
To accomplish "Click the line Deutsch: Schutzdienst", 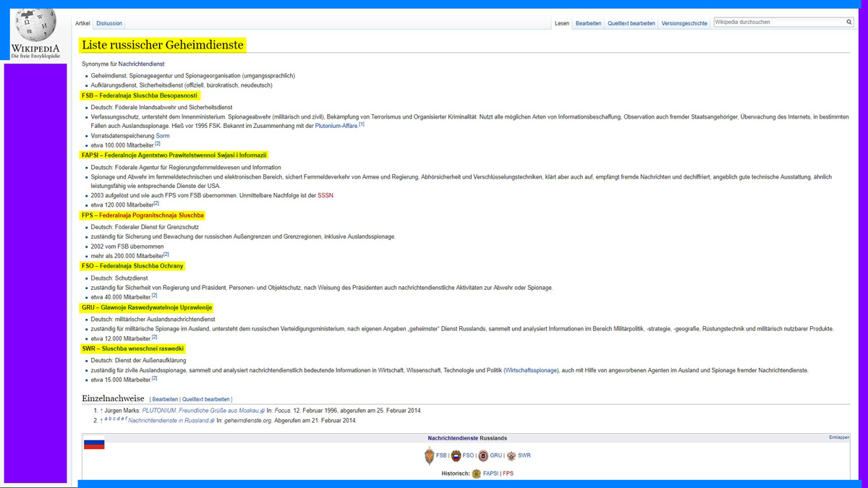I will tap(119, 278).
